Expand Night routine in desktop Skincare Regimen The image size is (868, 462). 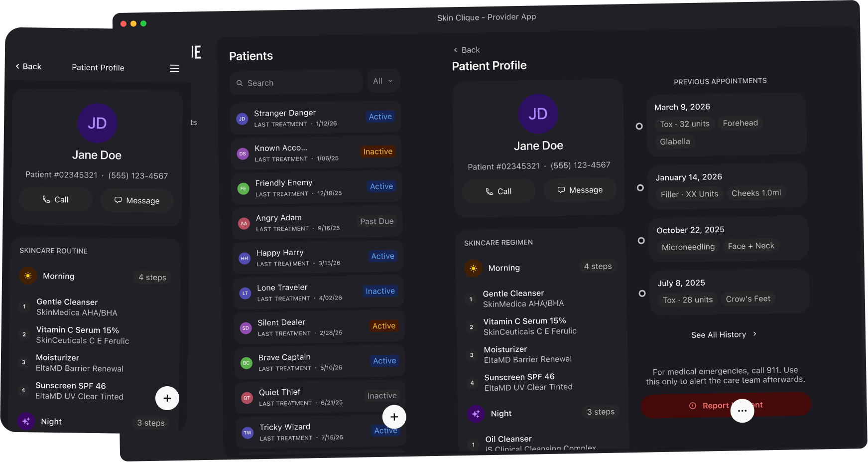543,413
